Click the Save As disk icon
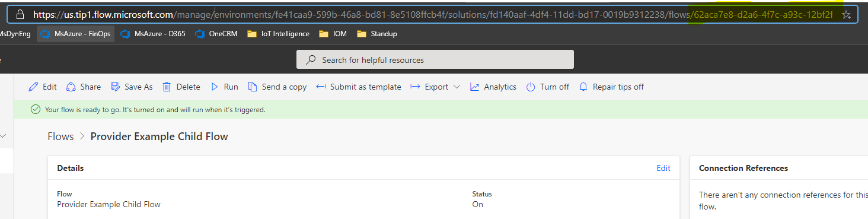 [x=116, y=87]
